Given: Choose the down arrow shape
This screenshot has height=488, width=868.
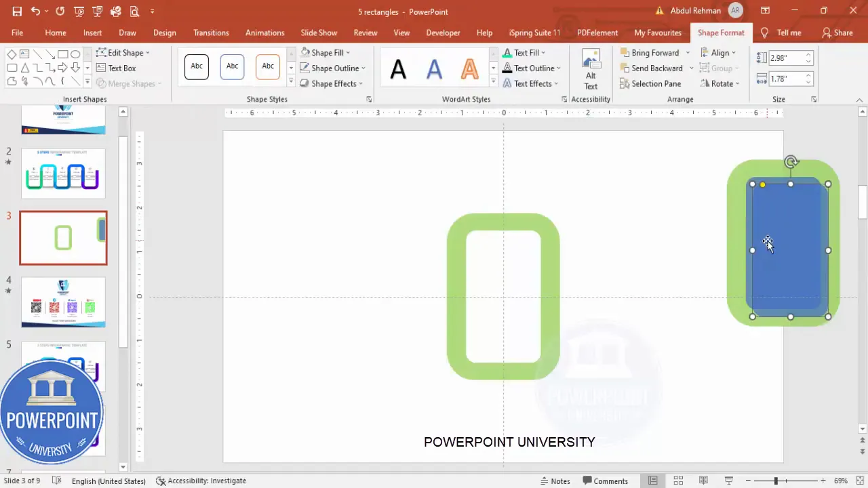Looking at the screenshot, I should [x=75, y=68].
